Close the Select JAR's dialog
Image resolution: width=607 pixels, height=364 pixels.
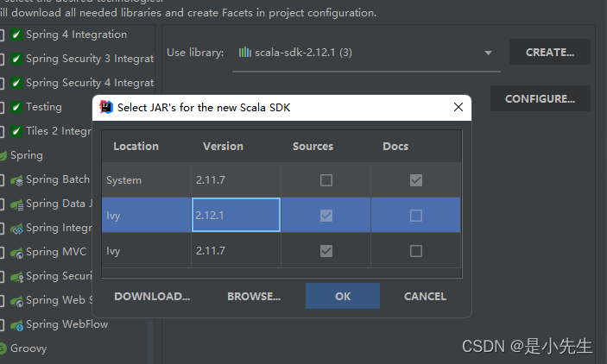point(458,107)
